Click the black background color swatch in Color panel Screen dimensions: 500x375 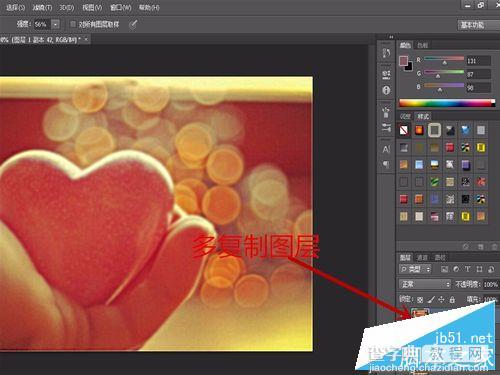(409, 67)
